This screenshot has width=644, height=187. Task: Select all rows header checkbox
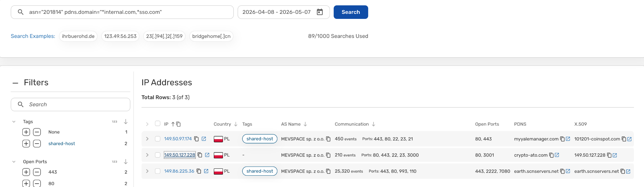(x=158, y=124)
